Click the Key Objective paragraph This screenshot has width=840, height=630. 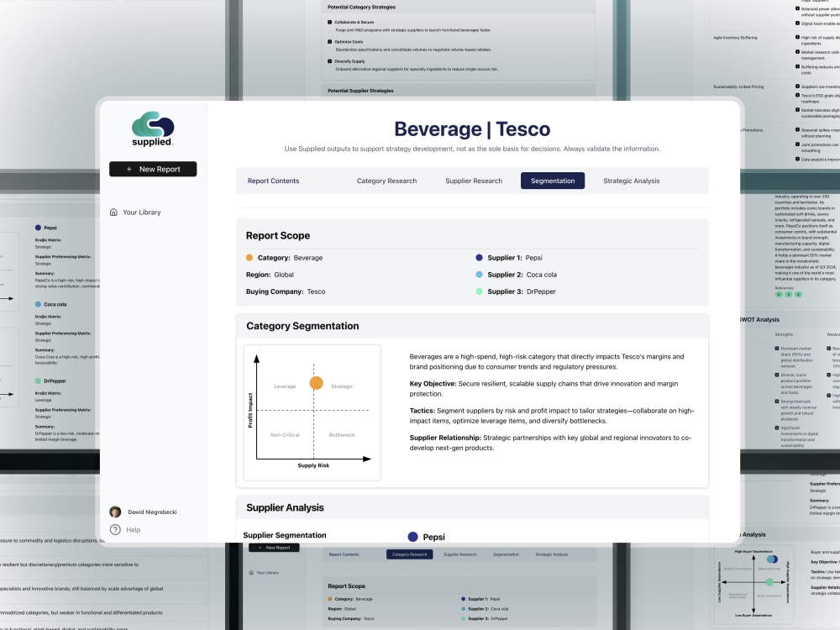543,389
